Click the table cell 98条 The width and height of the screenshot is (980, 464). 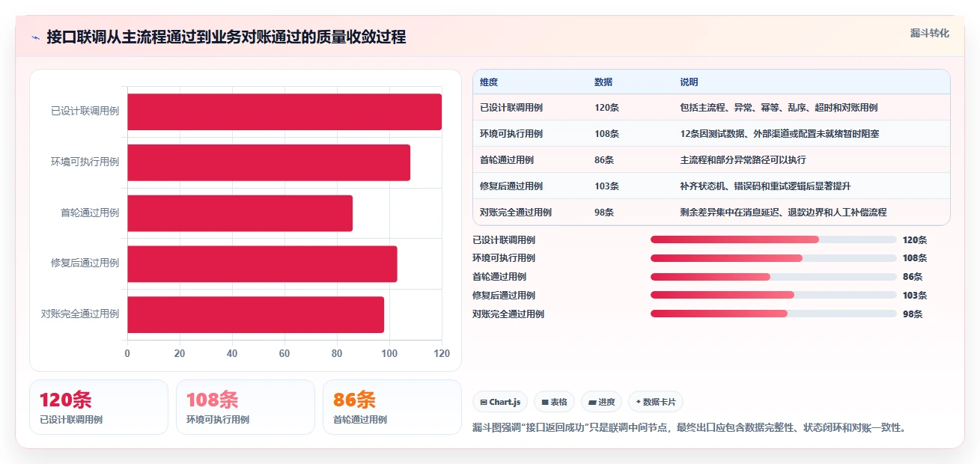coord(604,213)
